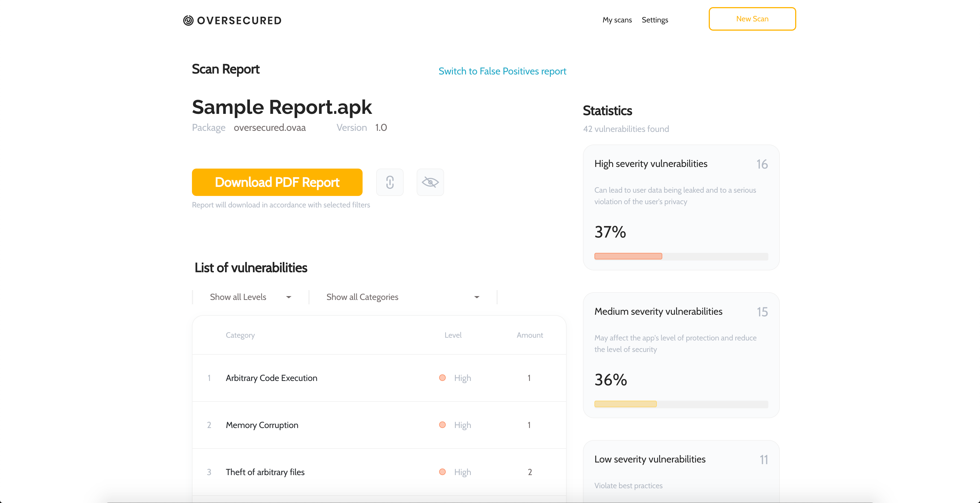
Task: Download the PDF Report
Action: click(x=277, y=182)
